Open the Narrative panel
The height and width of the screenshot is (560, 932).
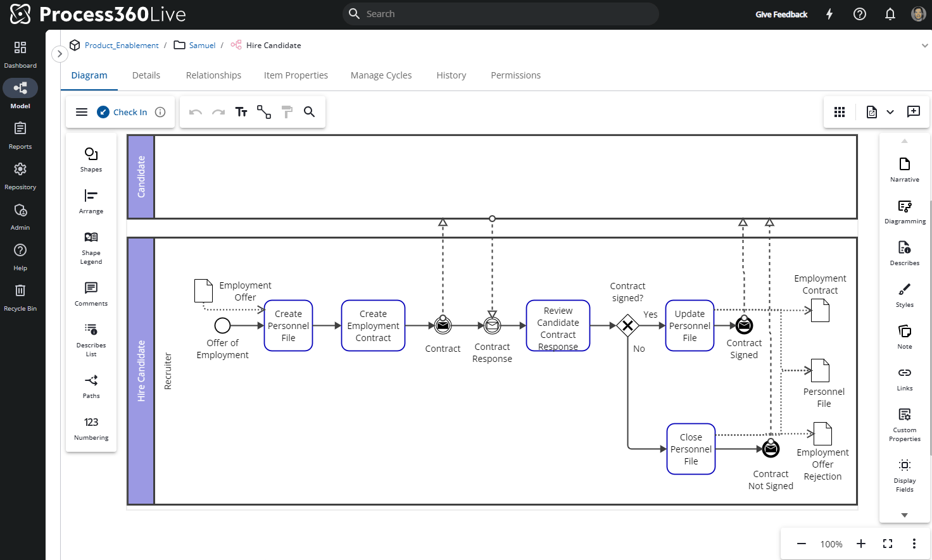point(904,170)
